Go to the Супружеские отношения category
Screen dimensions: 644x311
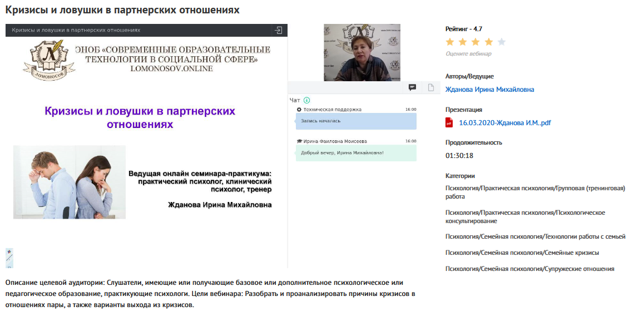[529, 269]
